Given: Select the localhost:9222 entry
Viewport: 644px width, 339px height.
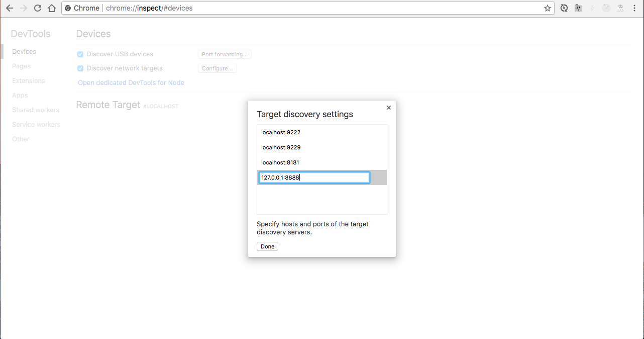Looking at the screenshot, I should [280, 132].
